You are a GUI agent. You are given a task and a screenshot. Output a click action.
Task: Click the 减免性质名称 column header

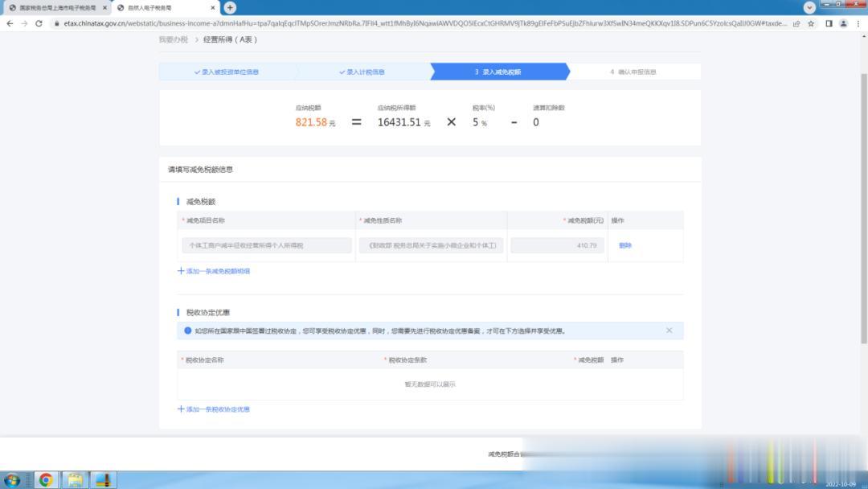pos(383,220)
